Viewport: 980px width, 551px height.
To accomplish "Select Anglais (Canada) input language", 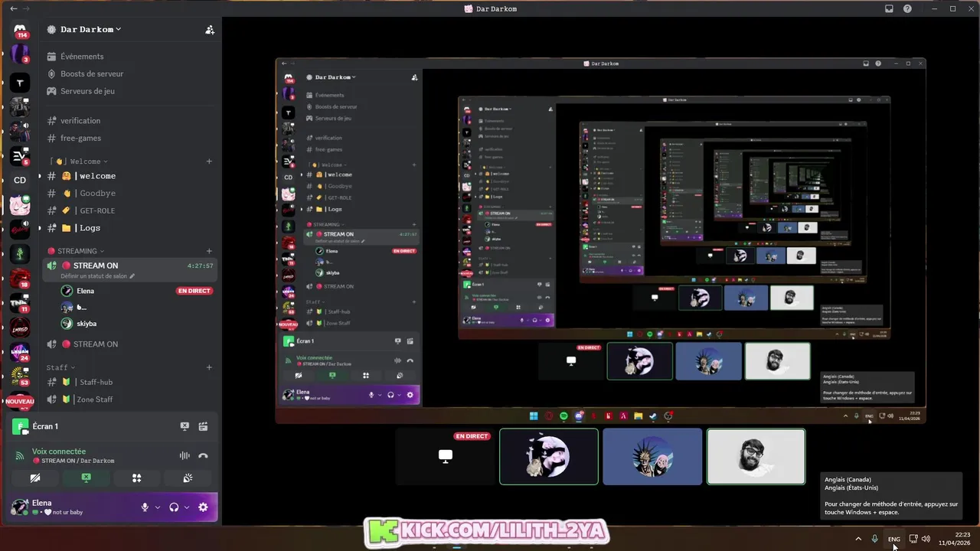I will (848, 480).
